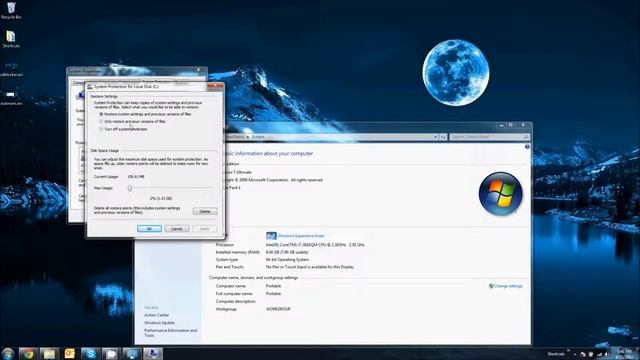Image resolution: width=640 pixels, height=360 pixels.
Task: Close the System Protection for Local Disk dialog
Action: click(x=215, y=86)
